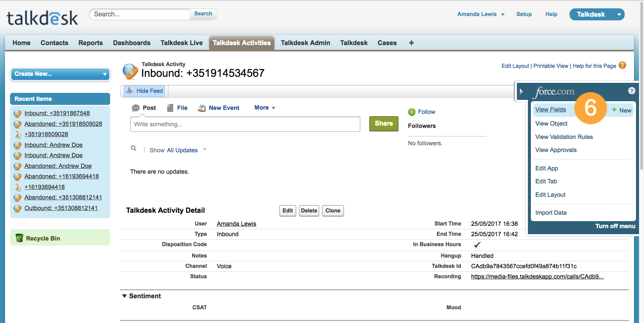The image size is (644, 323).
Task: Open the Help link in header
Action: click(x=551, y=14)
